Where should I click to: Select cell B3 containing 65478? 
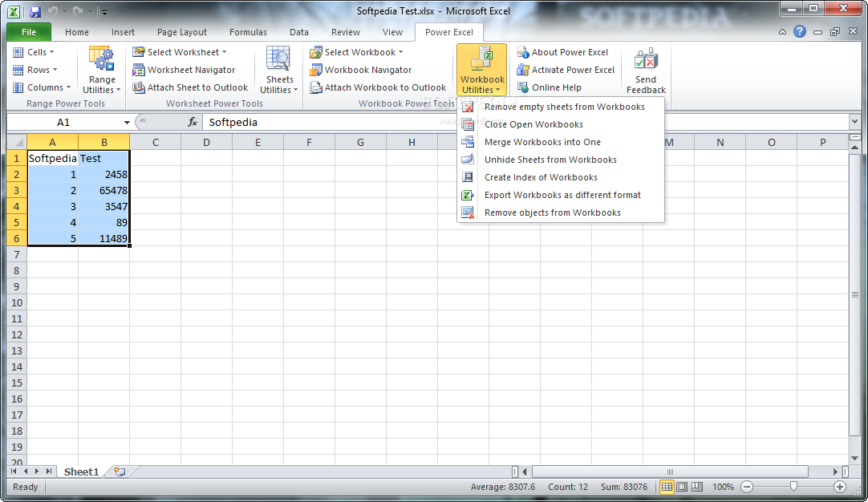[104, 190]
